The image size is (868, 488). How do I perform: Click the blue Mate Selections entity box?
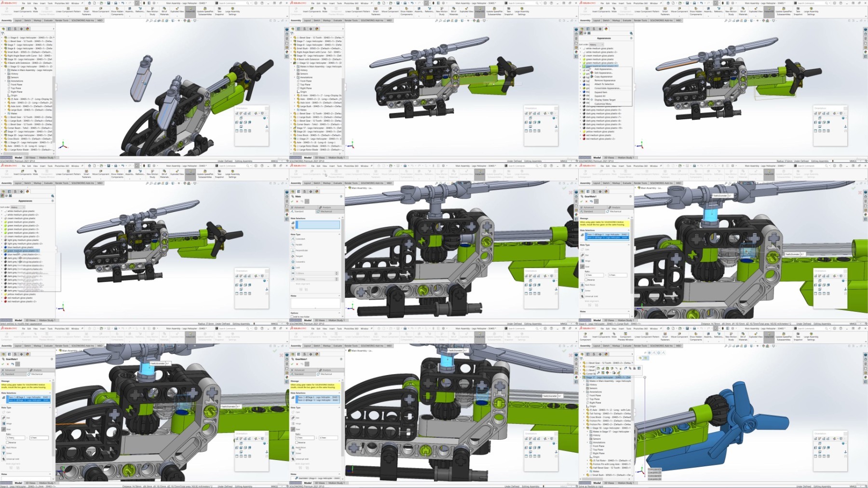pyautogui.click(x=317, y=225)
